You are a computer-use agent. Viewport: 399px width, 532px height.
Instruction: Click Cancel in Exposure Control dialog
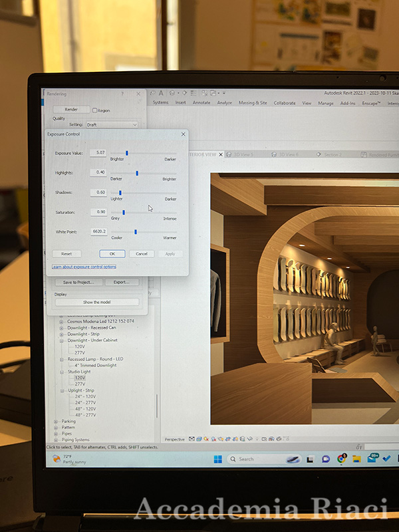click(x=142, y=254)
